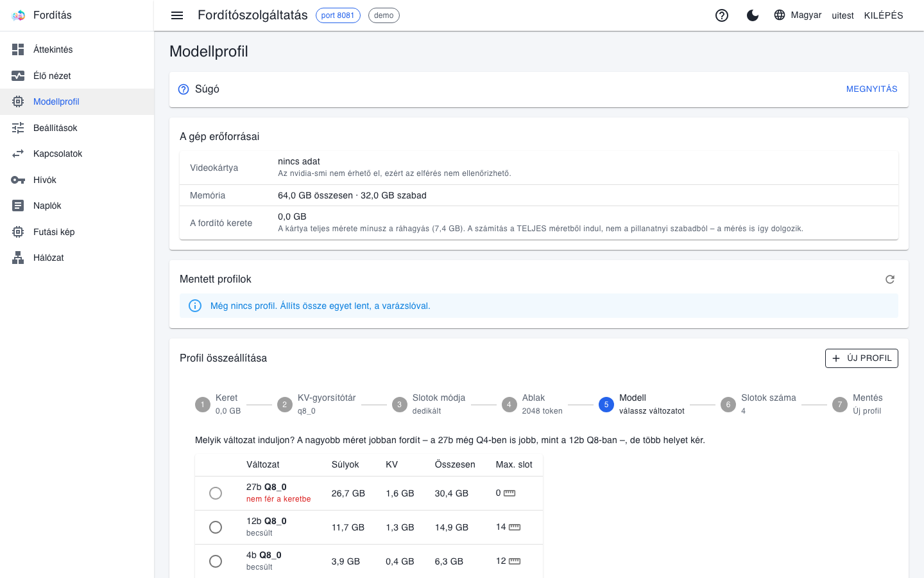The height and width of the screenshot is (578, 924).
Task: Click the demo chip in header
Action: 384,15
